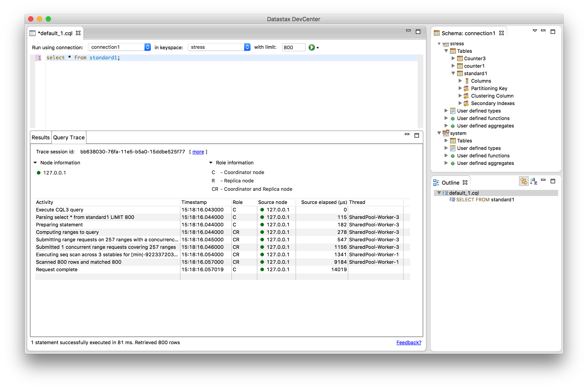The image size is (588, 389).
Task: Click the limit input field showing 800
Action: 293,47
